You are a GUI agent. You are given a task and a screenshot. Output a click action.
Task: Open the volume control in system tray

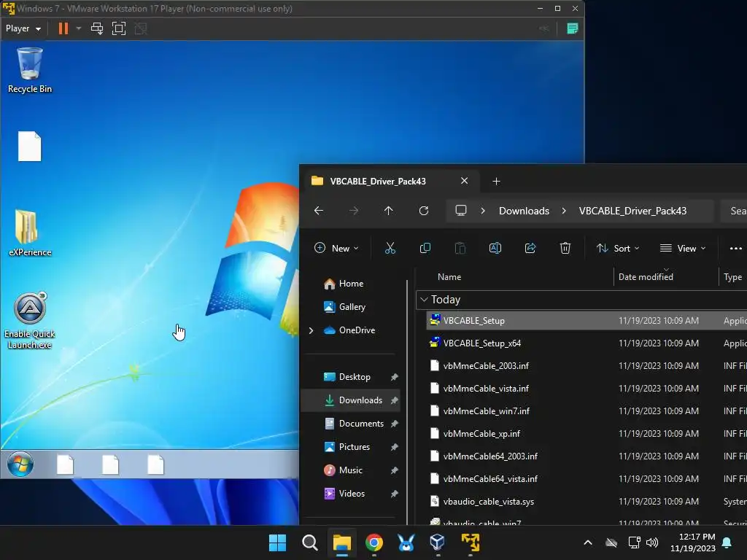tap(652, 542)
